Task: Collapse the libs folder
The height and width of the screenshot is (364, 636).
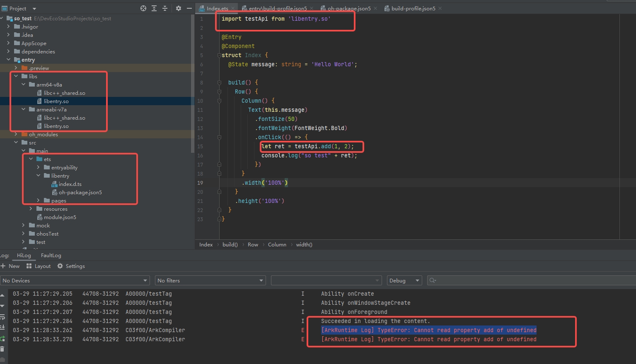Action: coord(16,76)
